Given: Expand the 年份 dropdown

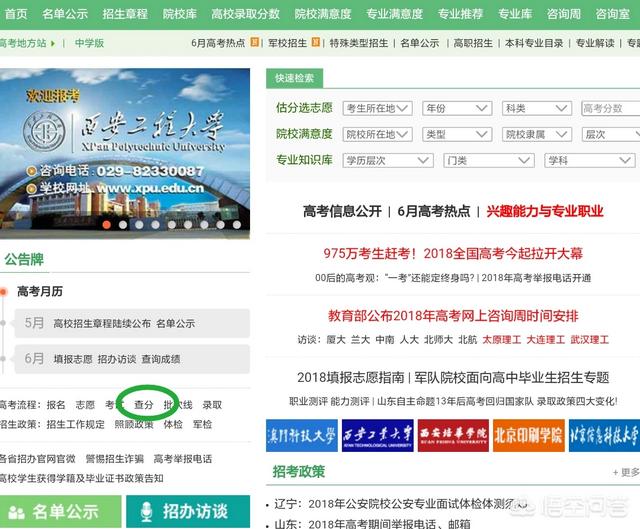Looking at the screenshot, I should 457,108.
